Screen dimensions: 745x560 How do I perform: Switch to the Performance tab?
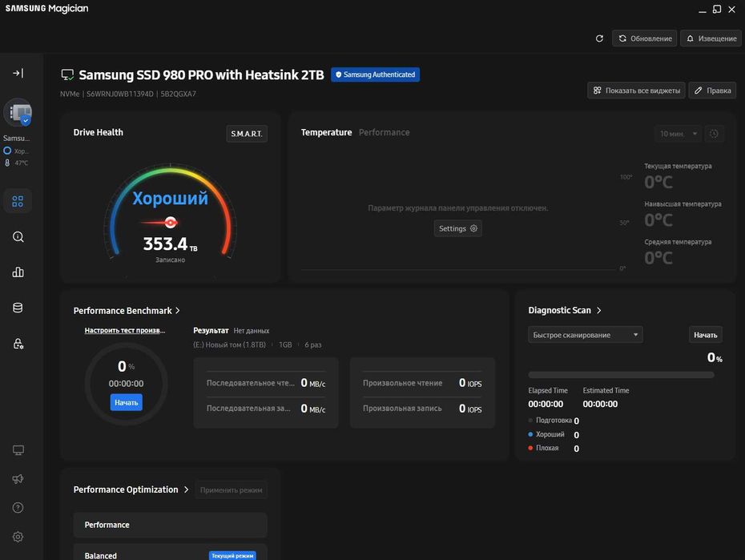[384, 132]
